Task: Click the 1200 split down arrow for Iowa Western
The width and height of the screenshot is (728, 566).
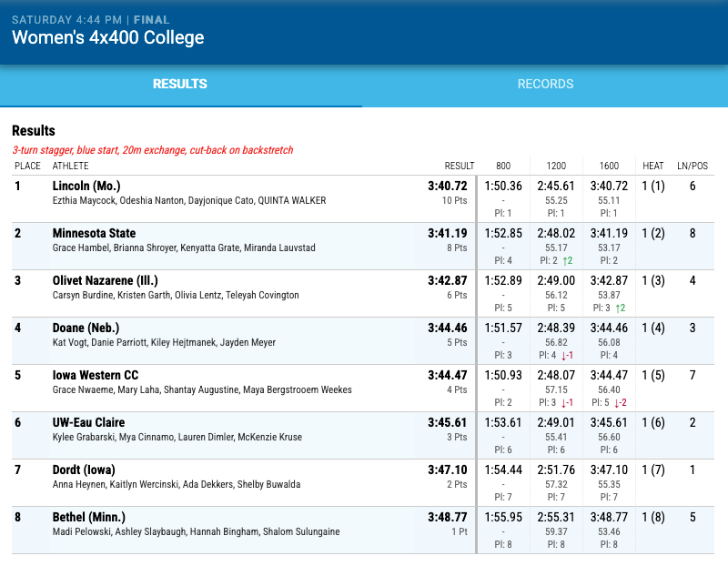Action: pyautogui.click(x=567, y=403)
